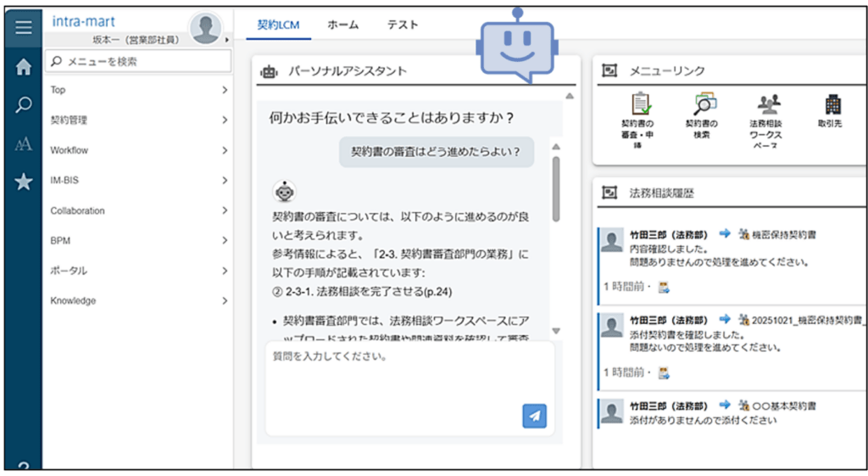This screenshot has width=868, height=476.
Task: Switch to the テスト tab
Action: click(403, 25)
